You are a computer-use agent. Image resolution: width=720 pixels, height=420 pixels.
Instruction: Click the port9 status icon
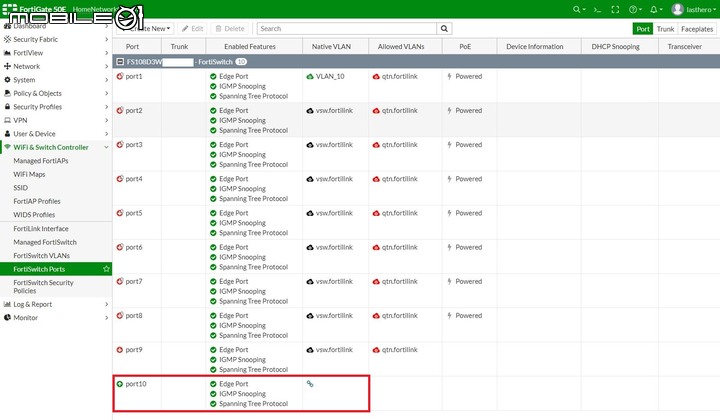[x=120, y=350]
